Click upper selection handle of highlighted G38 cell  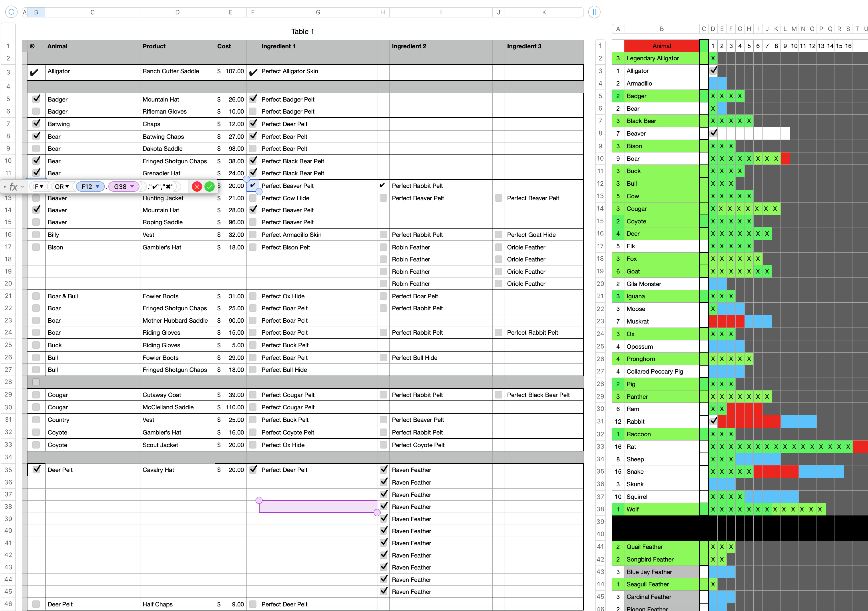click(259, 500)
